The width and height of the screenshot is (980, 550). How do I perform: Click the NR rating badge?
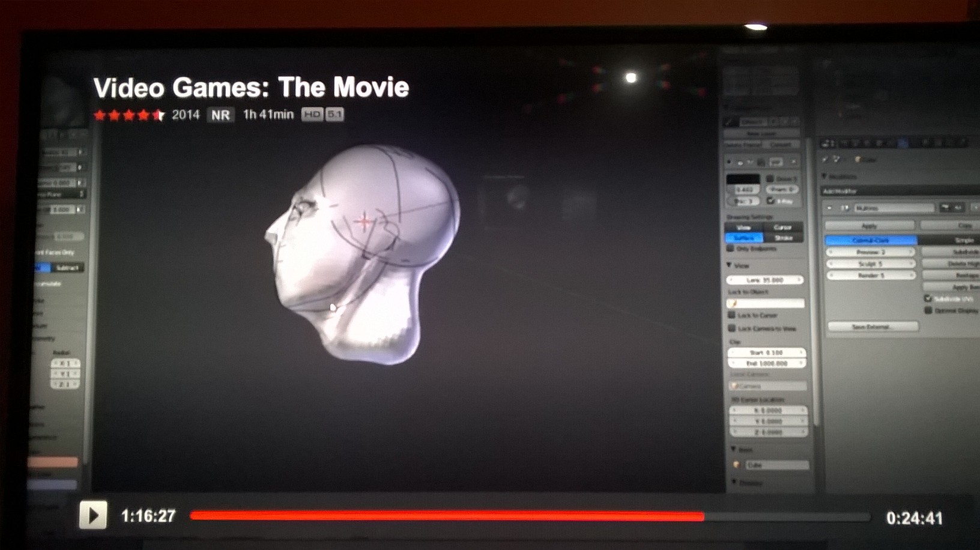pos(220,115)
